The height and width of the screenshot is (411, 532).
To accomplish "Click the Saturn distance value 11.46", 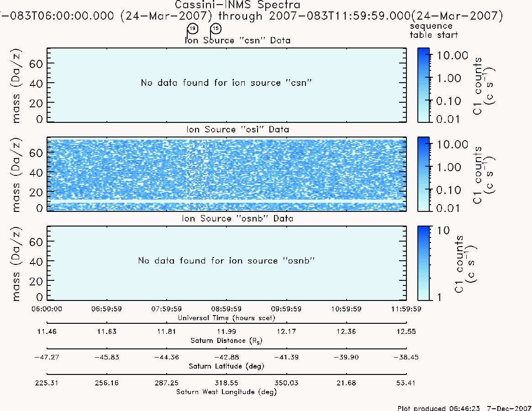I will pyautogui.click(x=47, y=332).
